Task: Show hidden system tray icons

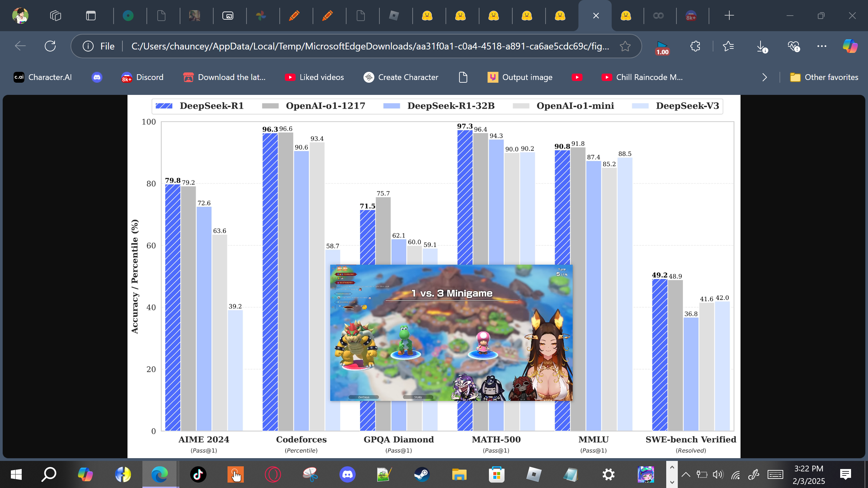Action: coord(686,474)
